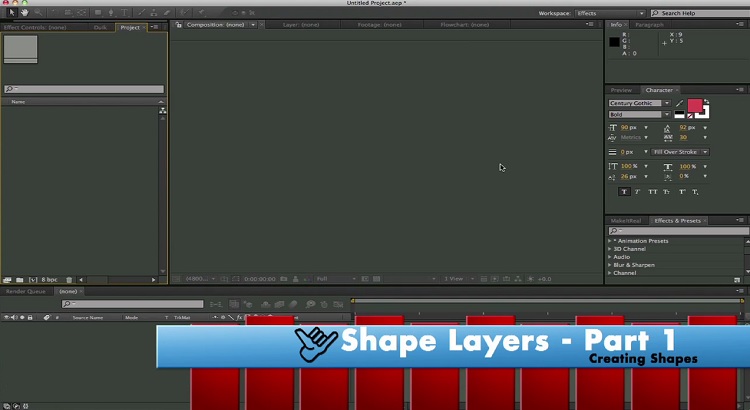The image size is (750, 410).
Task: Select the Brush tool
Action: coord(141,12)
